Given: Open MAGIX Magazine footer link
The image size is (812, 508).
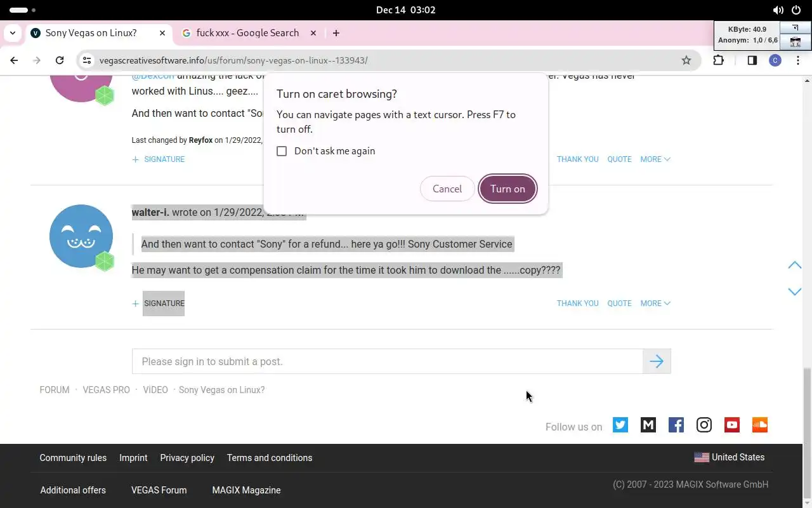Looking at the screenshot, I should point(246,490).
